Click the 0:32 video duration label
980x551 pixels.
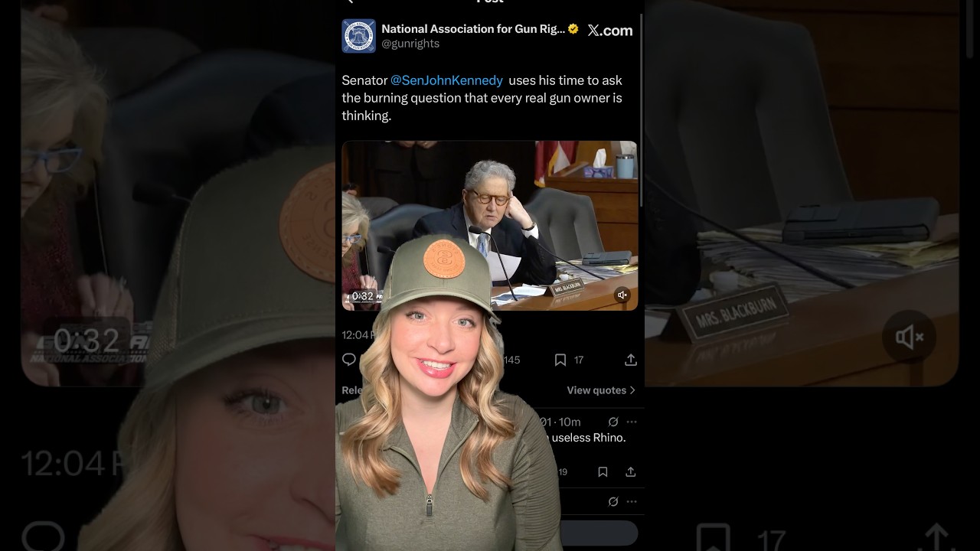coord(363,296)
